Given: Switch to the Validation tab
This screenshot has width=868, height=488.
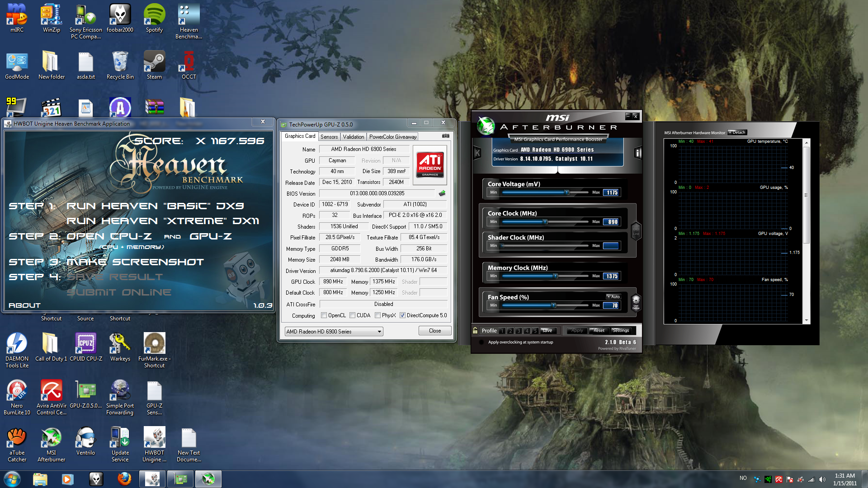Looking at the screenshot, I should [353, 137].
